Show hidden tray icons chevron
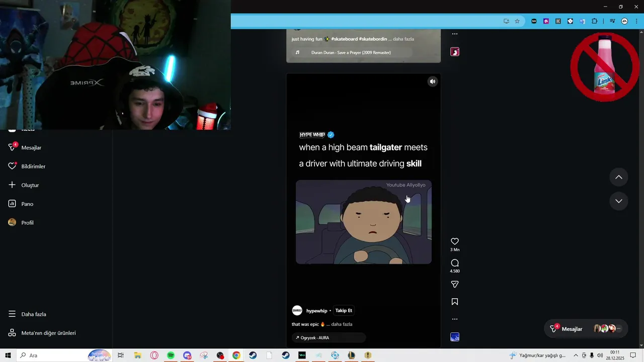The image size is (644, 362). point(576,355)
